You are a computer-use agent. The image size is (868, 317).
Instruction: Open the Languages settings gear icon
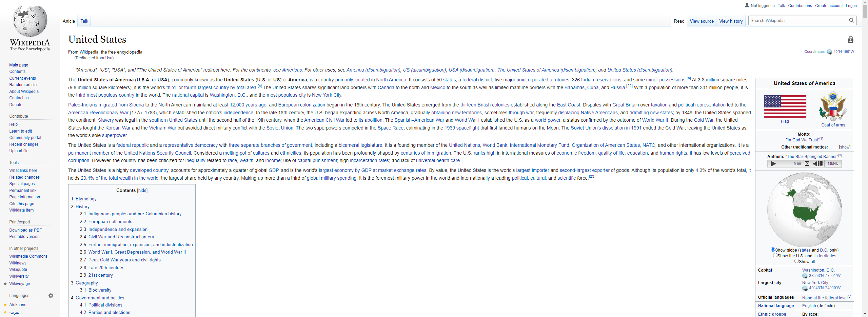coord(51,296)
